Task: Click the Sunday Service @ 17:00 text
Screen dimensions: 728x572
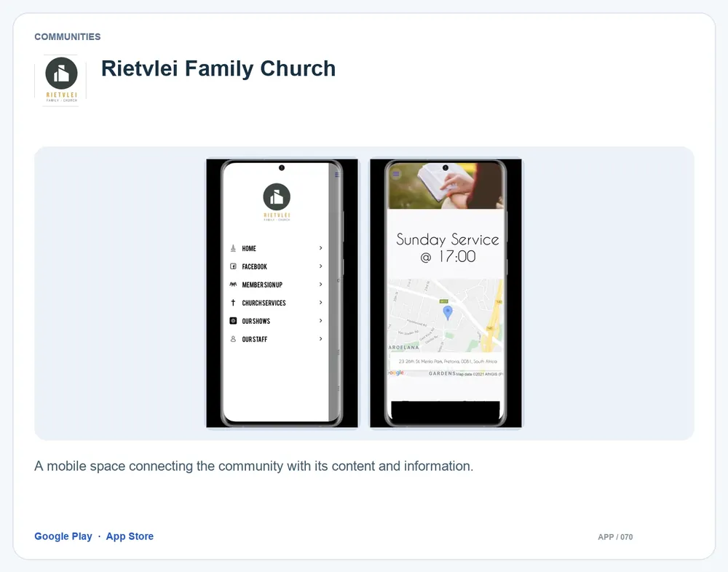Action: coord(447,248)
